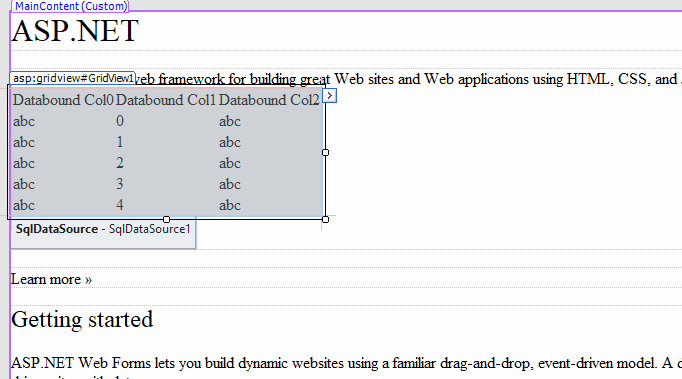Click the first column abc in row 4
Screen dimensions: 682x379
(x=24, y=205)
